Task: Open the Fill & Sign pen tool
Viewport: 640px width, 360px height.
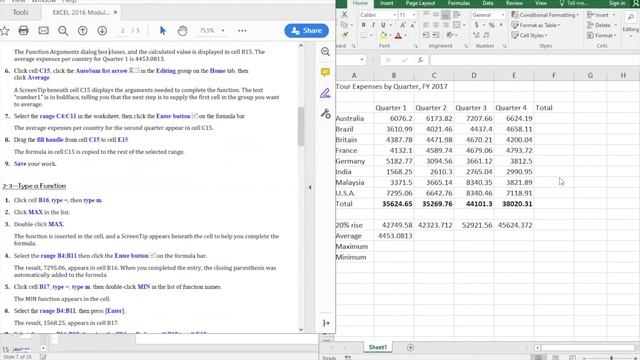Action: 325,93
